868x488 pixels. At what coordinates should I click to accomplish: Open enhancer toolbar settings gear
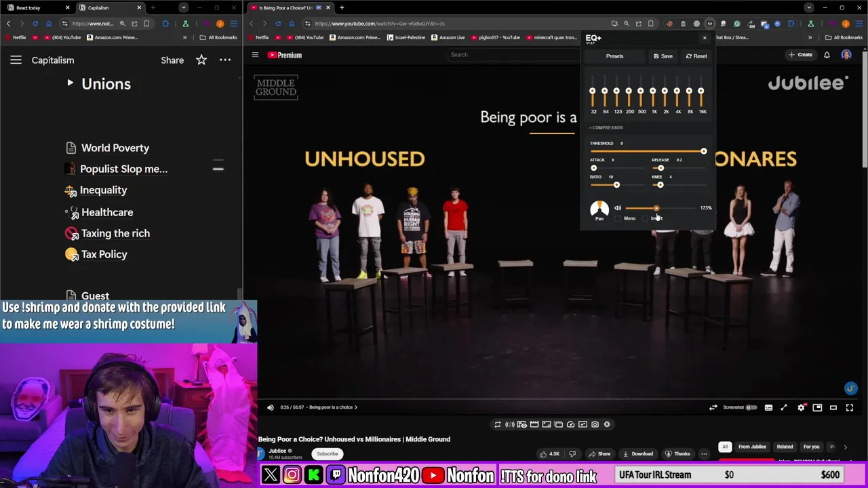pos(607,424)
